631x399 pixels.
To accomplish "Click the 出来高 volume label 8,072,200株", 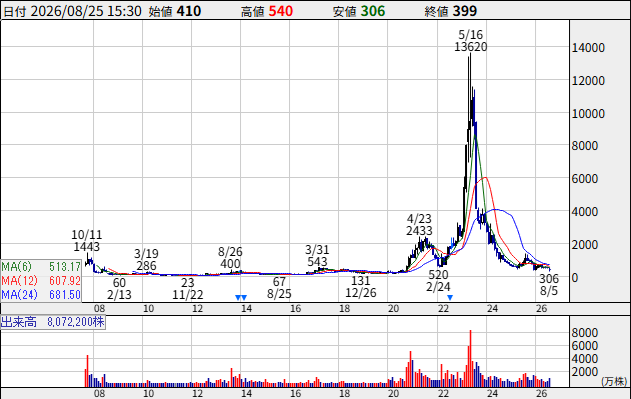I will click(x=76, y=322).
